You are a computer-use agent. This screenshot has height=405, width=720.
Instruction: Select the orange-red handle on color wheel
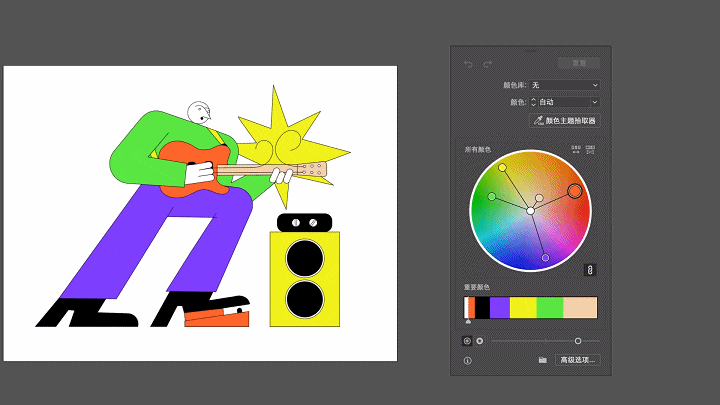pos(574,190)
